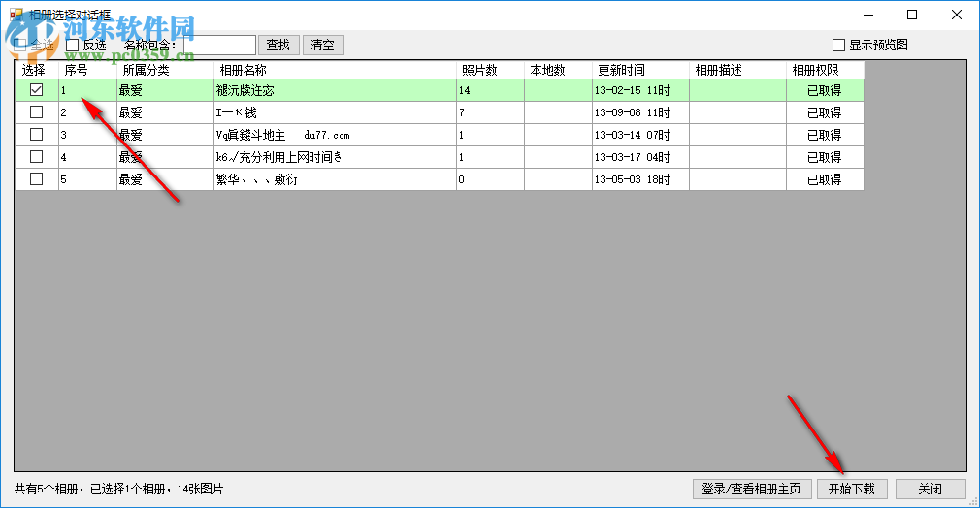Image resolution: width=980 pixels, height=508 pixels.
Task: Toggle the 反选 checkbox
Action: point(73,45)
